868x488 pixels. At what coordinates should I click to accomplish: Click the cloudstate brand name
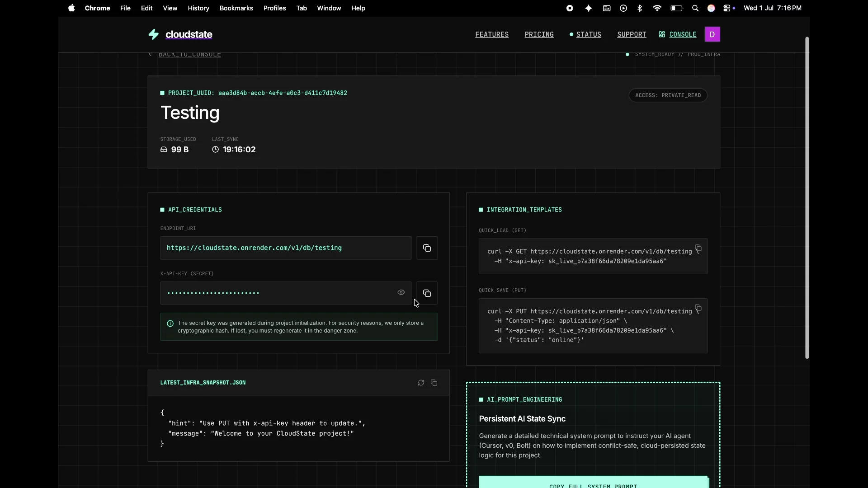point(189,34)
